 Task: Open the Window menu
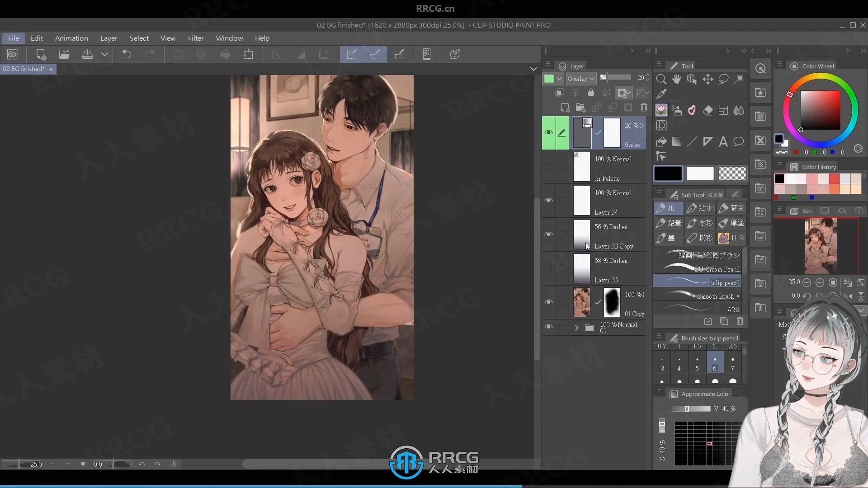pos(229,38)
